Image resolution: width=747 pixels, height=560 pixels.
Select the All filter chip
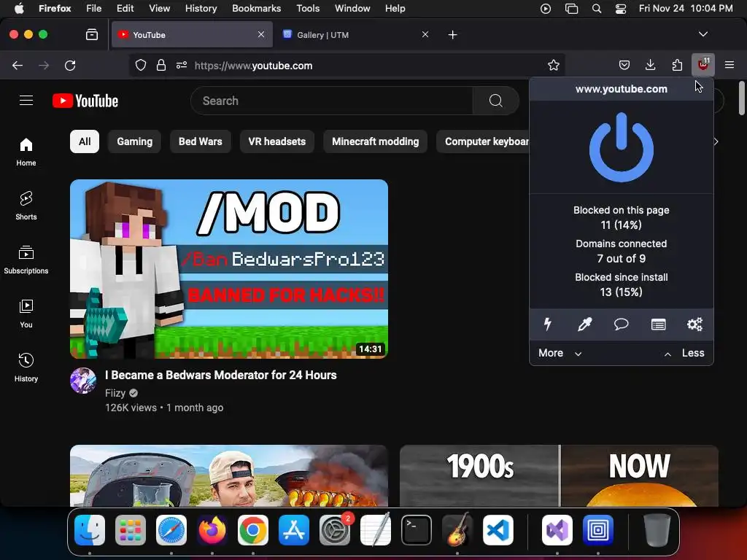[85, 141]
